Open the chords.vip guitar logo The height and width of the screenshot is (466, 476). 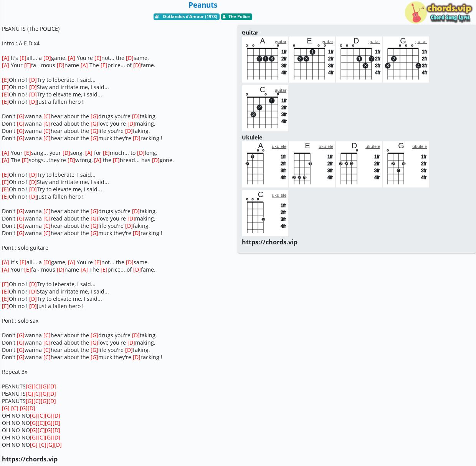coord(438,12)
